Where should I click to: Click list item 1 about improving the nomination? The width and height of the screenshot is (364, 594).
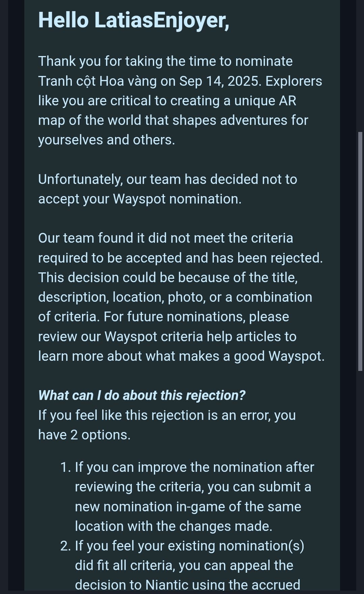pyautogui.click(x=187, y=496)
